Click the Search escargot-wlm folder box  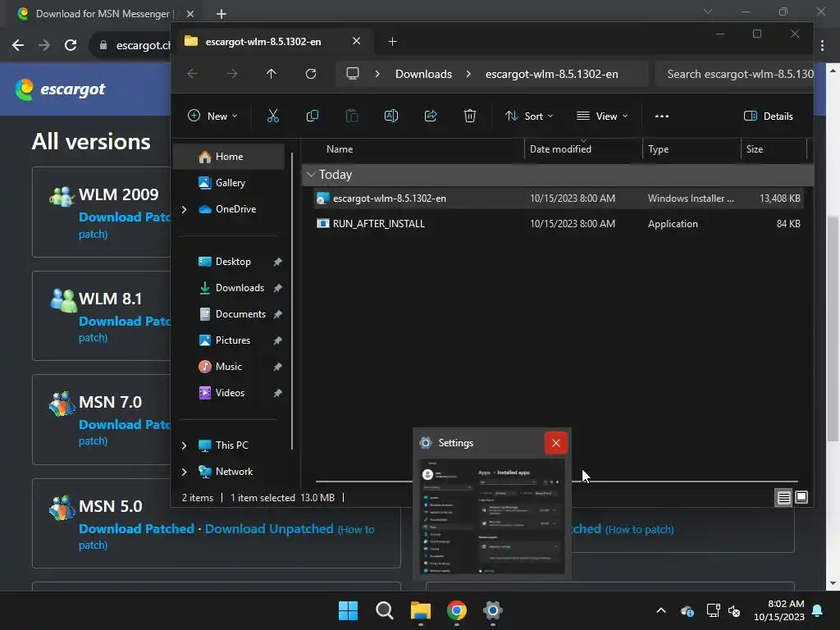[734, 74]
